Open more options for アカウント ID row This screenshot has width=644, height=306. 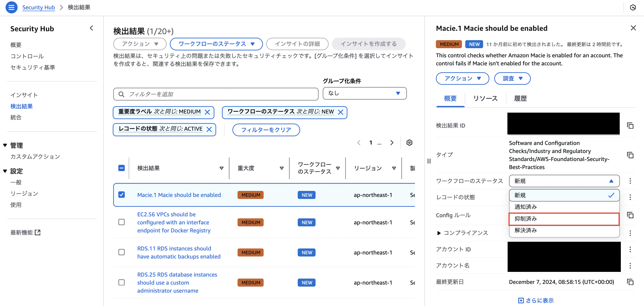[x=630, y=249]
